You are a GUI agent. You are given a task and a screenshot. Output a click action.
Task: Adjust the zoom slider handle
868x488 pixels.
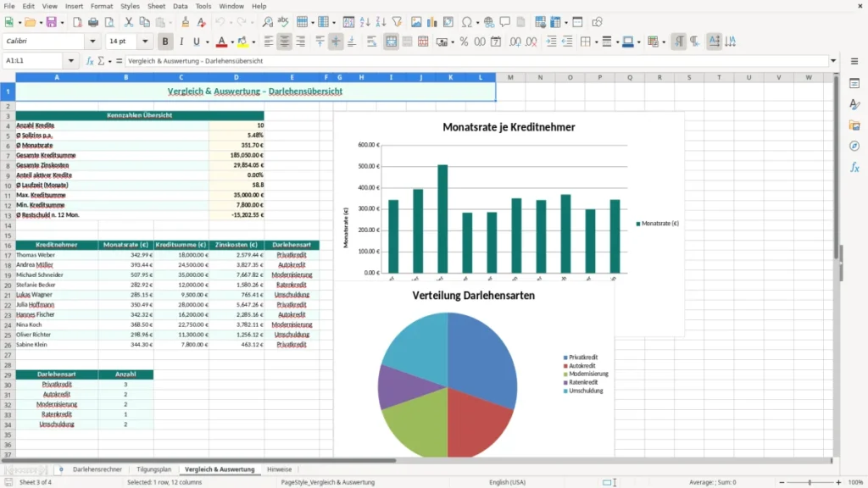click(x=810, y=482)
